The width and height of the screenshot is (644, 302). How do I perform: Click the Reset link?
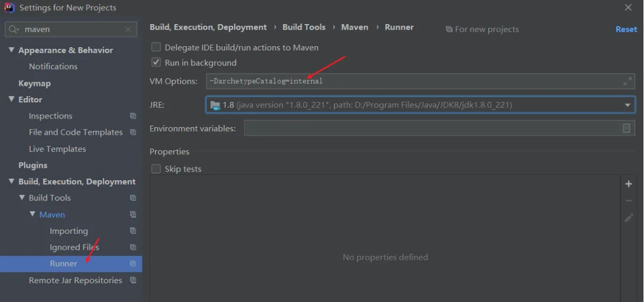[626, 29]
